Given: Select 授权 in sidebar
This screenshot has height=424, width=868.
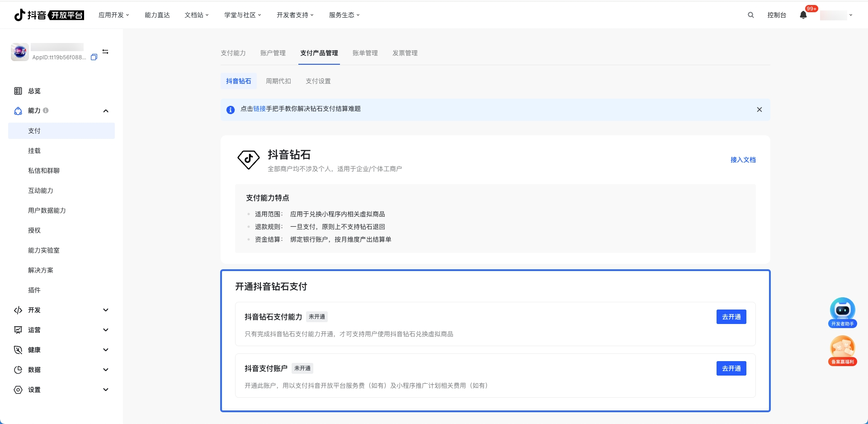Looking at the screenshot, I should 34,230.
